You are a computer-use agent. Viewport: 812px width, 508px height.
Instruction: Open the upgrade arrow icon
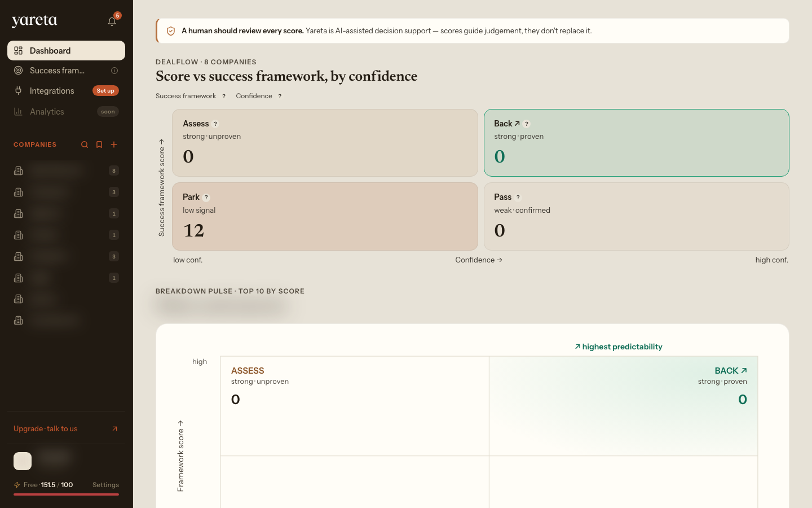(x=114, y=429)
